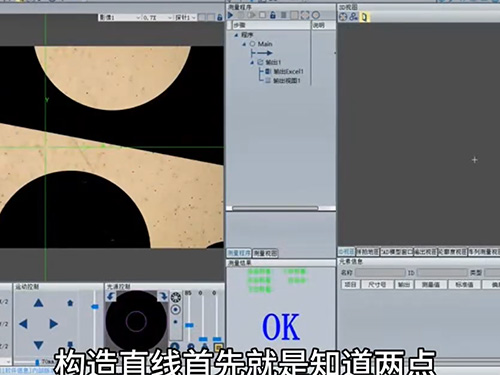500x375 pixels.
Task: Open the 0.7X magnification dropdown
Action: tap(157, 17)
